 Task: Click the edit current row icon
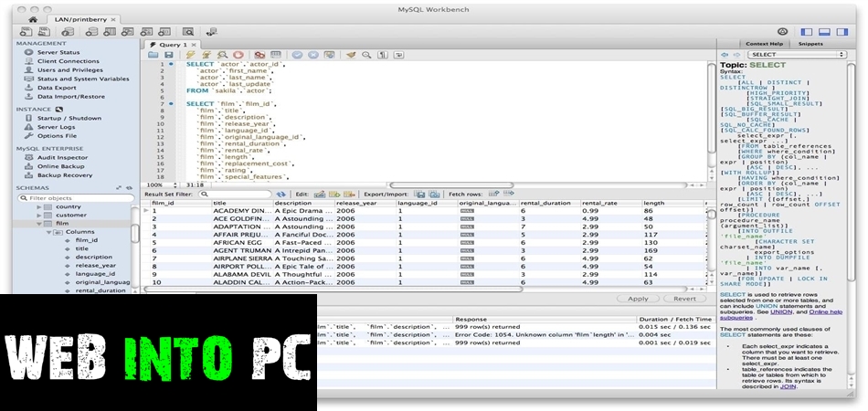click(x=320, y=195)
